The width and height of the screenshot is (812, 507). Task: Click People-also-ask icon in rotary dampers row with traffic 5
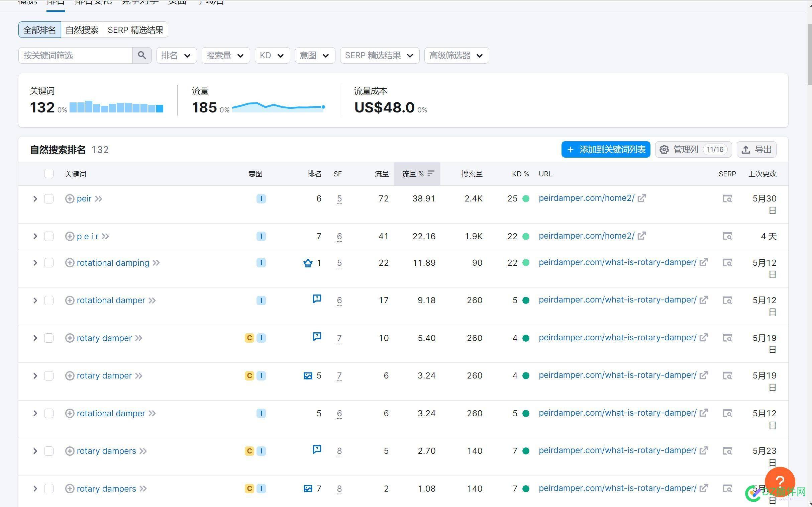click(x=317, y=449)
